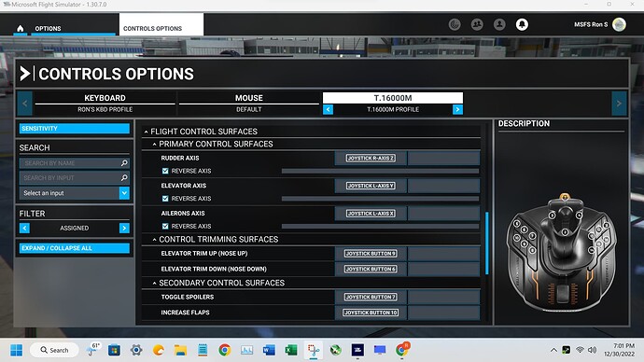Image resolution: width=644 pixels, height=362 pixels.
Task: Collapse the Primary Control Surfaces group
Action: (x=154, y=144)
